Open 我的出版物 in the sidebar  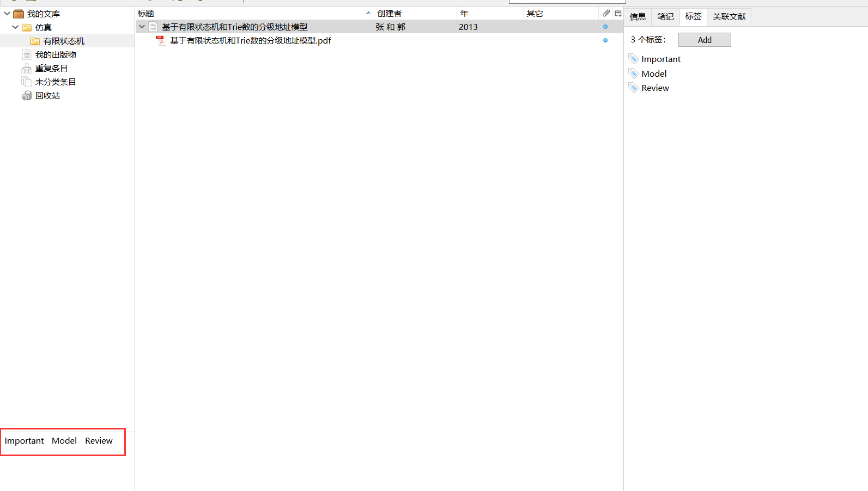(x=56, y=54)
